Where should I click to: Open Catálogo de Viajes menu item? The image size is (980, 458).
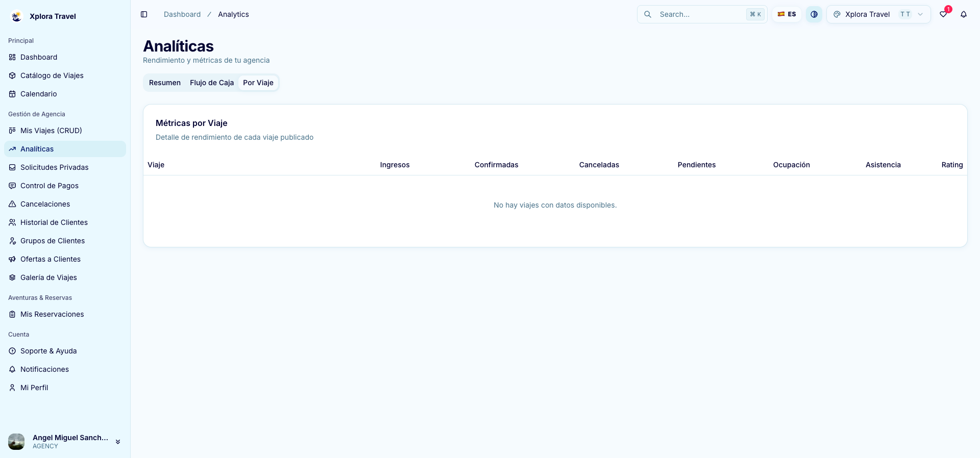pos(65,75)
